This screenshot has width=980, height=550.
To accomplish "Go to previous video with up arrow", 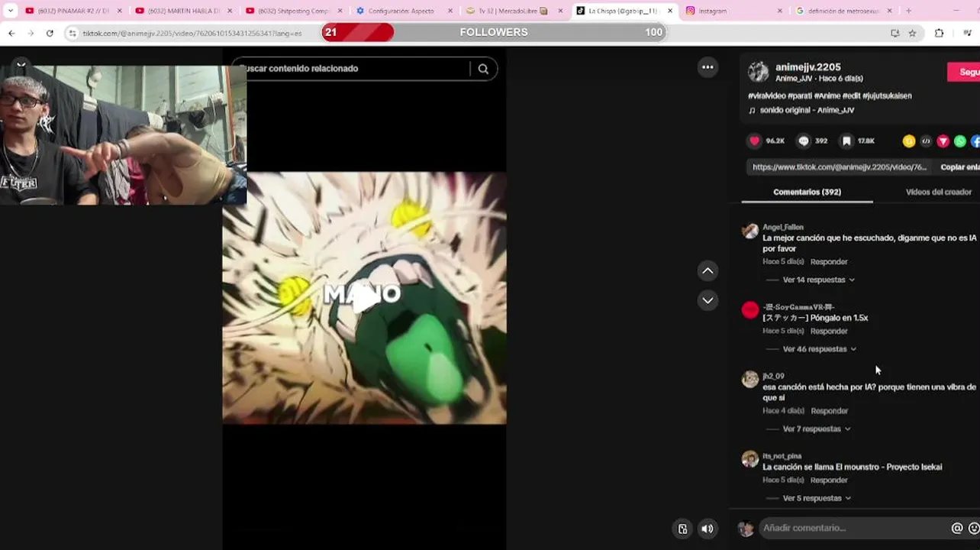I will [708, 270].
